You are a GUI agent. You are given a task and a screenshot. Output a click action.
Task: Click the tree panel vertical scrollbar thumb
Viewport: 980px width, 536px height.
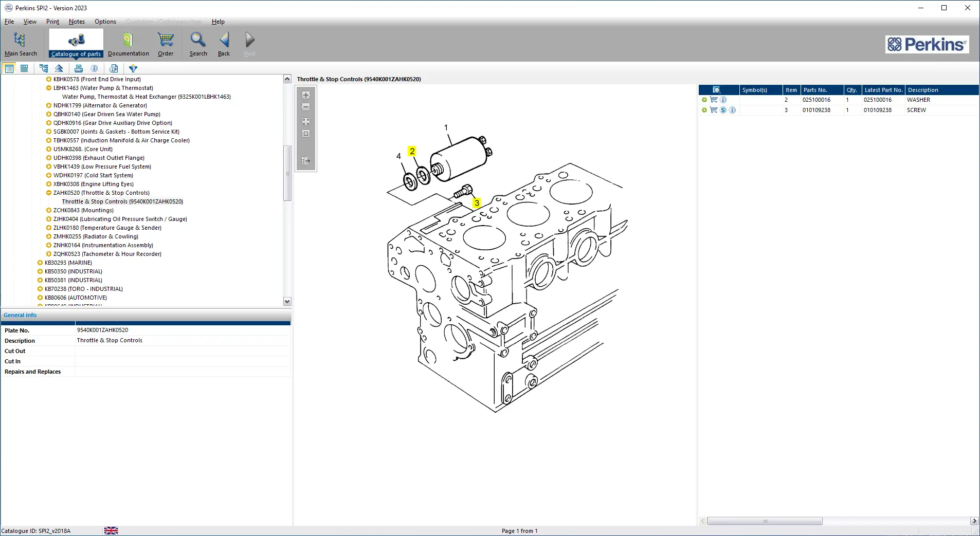[x=287, y=173]
